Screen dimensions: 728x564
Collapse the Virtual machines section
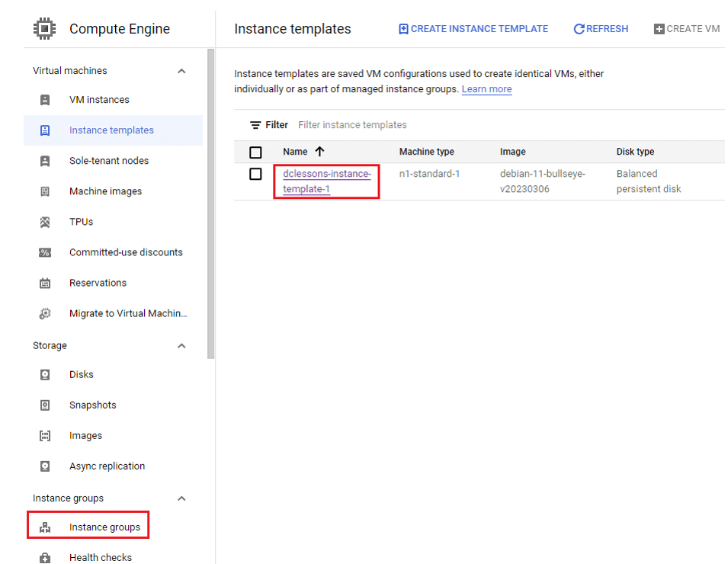pos(181,71)
